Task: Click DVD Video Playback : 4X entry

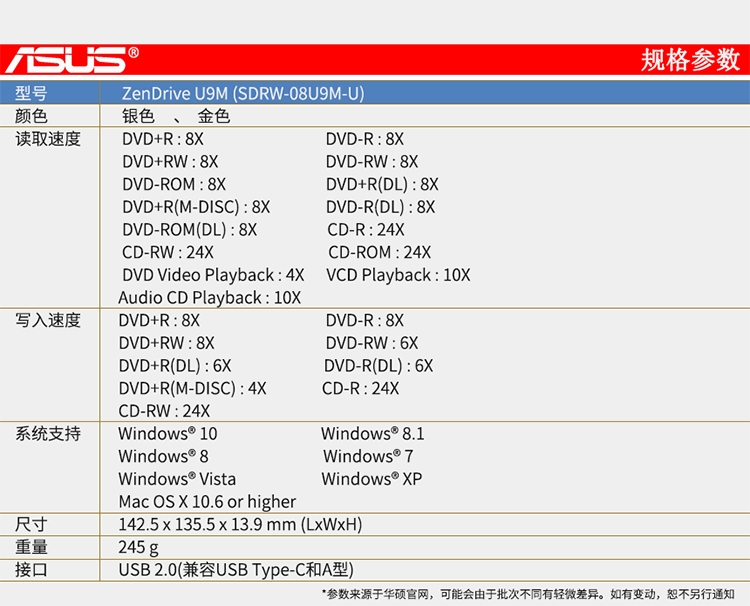Action: pyautogui.click(x=213, y=275)
